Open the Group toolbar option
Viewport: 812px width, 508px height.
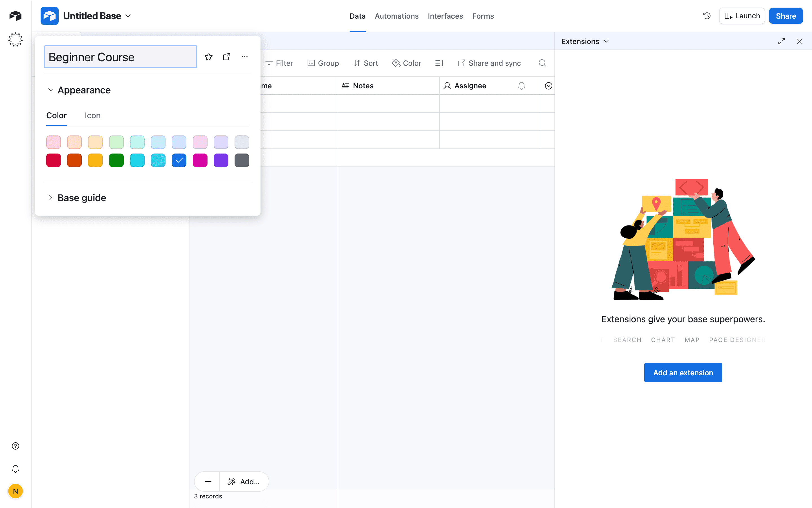(323, 63)
